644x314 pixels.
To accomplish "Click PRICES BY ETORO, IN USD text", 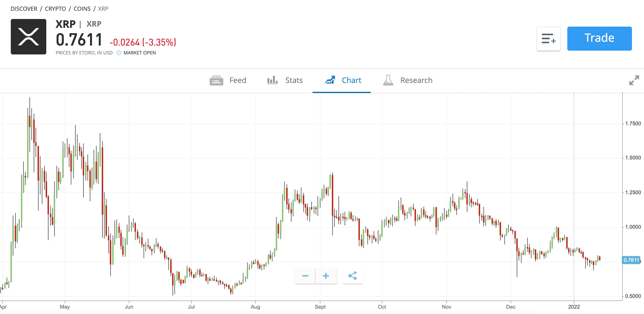I will tap(84, 53).
